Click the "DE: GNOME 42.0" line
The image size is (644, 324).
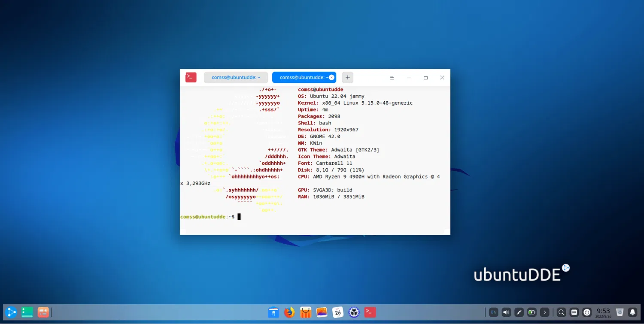click(319, 136)
